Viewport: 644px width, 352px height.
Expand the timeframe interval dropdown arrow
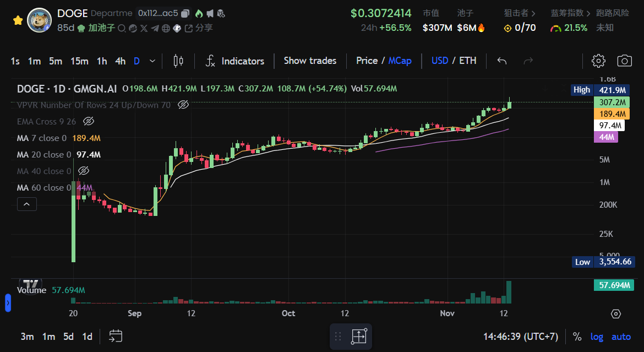coord(152,61)
